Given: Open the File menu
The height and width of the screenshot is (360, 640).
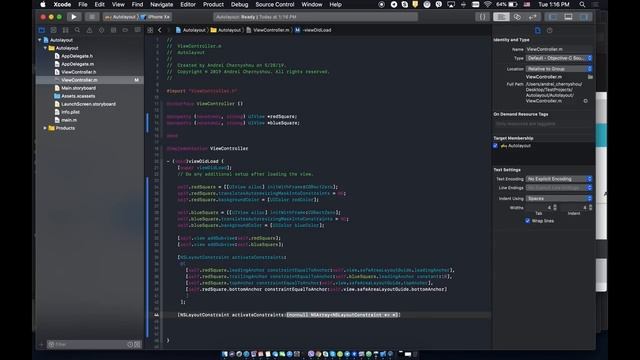Looking at the screenshot, I should coord(83,4).
